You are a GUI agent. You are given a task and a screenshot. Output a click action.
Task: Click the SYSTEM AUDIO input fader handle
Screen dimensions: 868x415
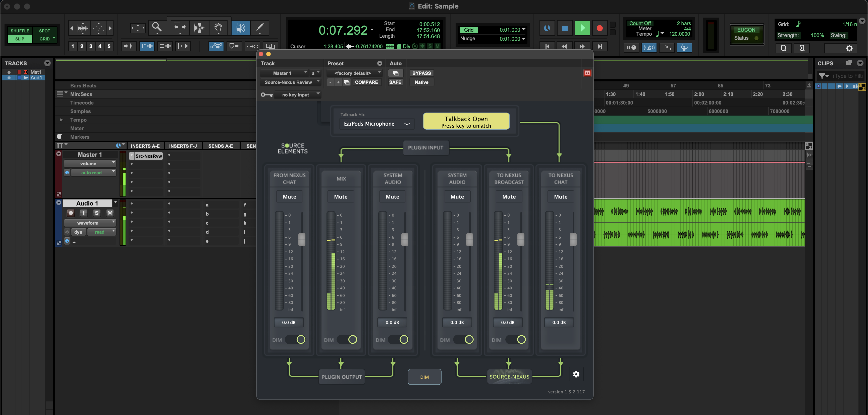coord(405,239)
